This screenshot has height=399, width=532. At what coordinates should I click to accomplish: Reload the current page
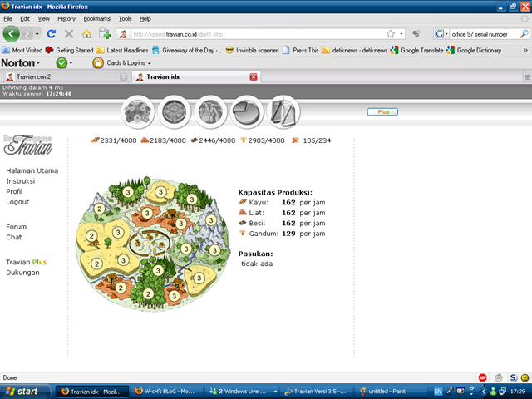(x=52, y=34)
